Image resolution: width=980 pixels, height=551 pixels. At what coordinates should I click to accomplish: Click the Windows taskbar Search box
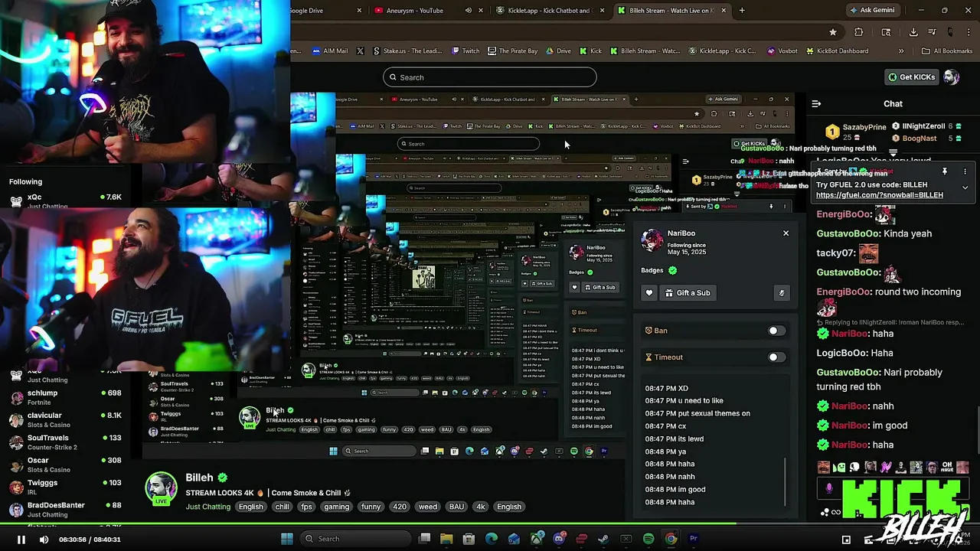tap(356, 539)
